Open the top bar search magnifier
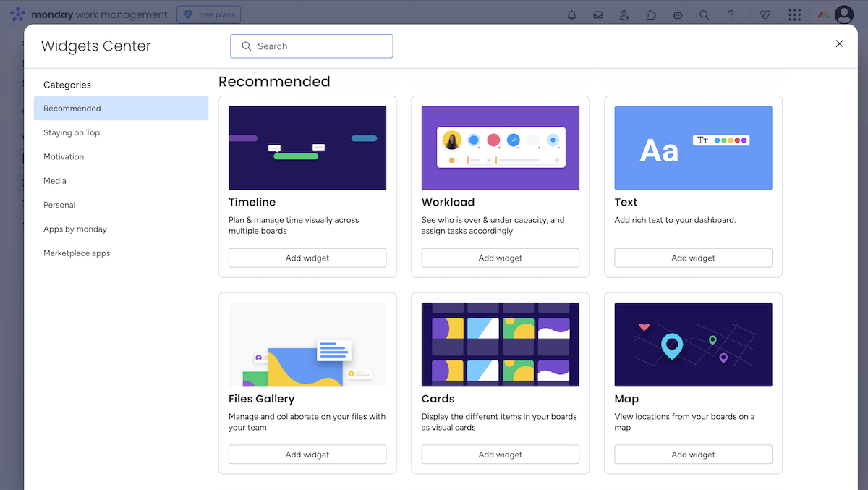The image size is (868, 490). [x=704, y=14]
